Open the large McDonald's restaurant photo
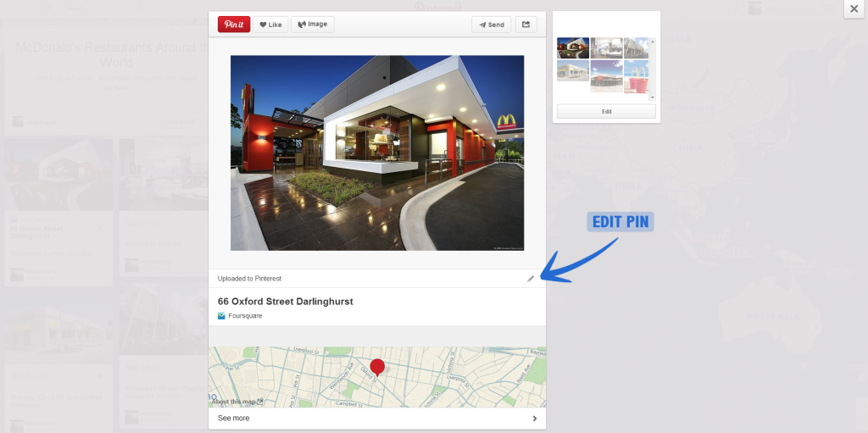The width and height of the screenshot is (868, 433). click(377, 153)
